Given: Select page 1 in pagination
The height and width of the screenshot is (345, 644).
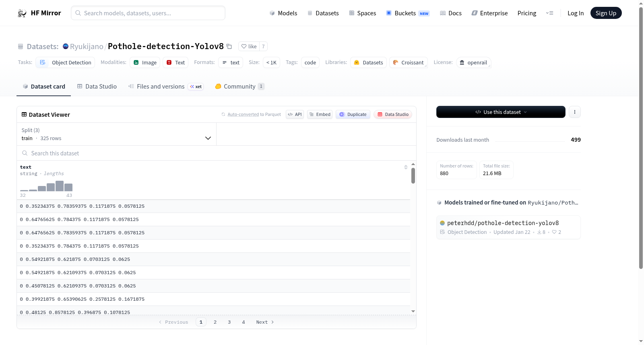Looking at the screenshot, I should tap(201, 322).
